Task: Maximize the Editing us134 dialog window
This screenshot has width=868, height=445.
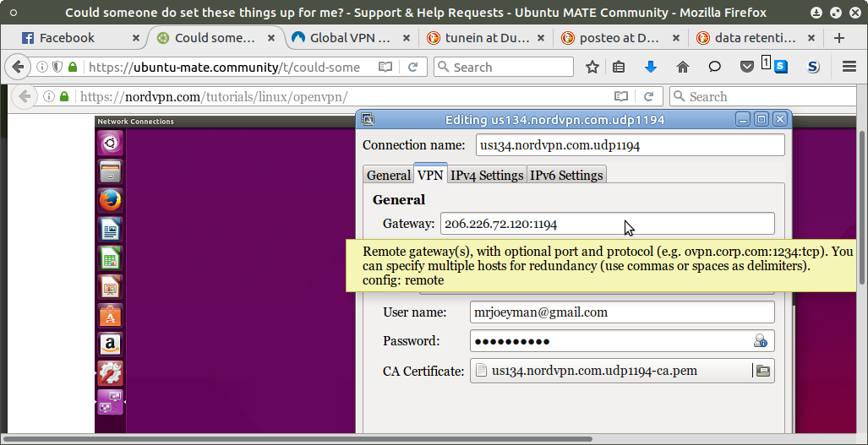Action: [x=762, y=119]
